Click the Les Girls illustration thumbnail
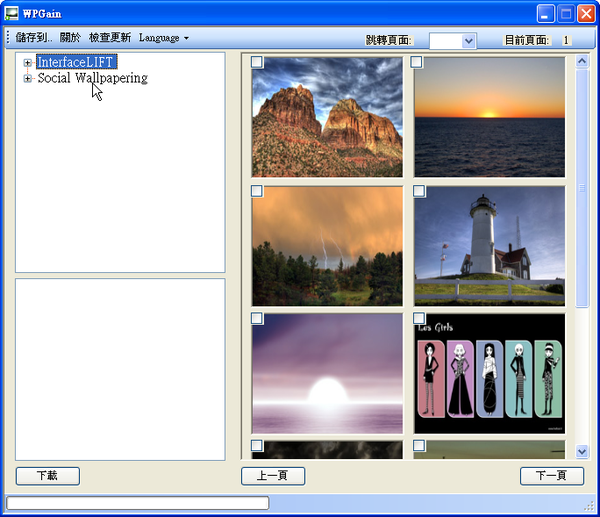Screen dimensions: 600x517 click(x=489, y=373)
